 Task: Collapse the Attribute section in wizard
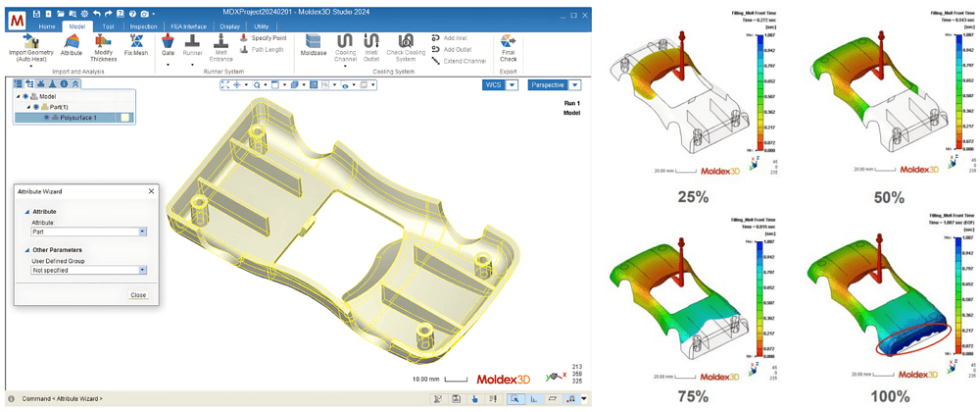tap(25, 211)
